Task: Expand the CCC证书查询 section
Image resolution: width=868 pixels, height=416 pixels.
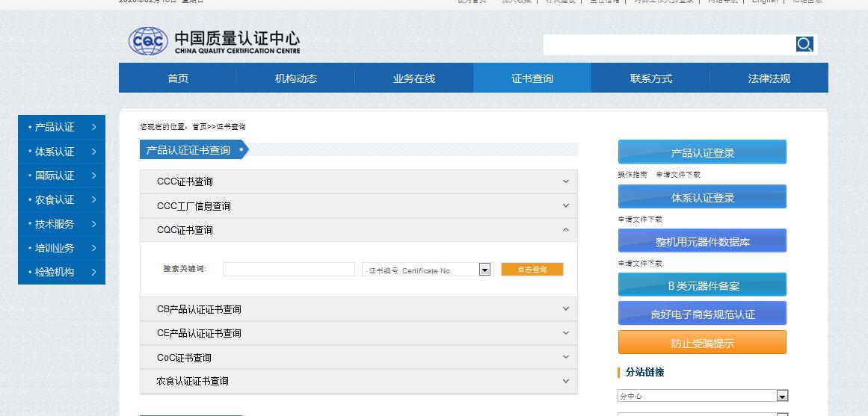Action: [566, 181]
